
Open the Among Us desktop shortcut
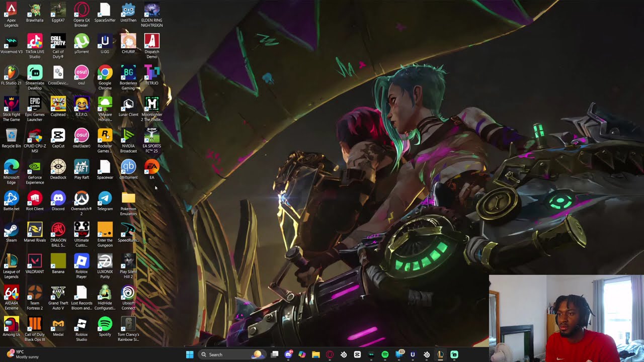pos(11,326)
